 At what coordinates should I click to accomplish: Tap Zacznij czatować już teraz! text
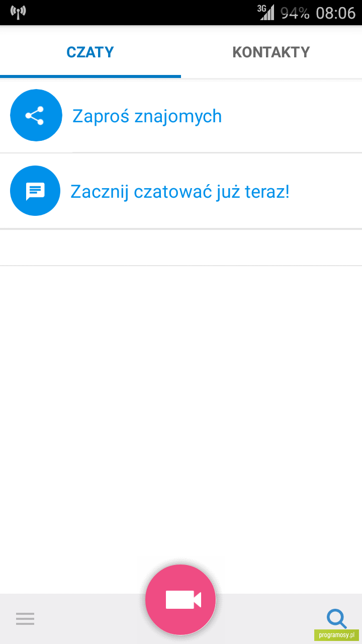pyautogui.click(x=180, y=192)
